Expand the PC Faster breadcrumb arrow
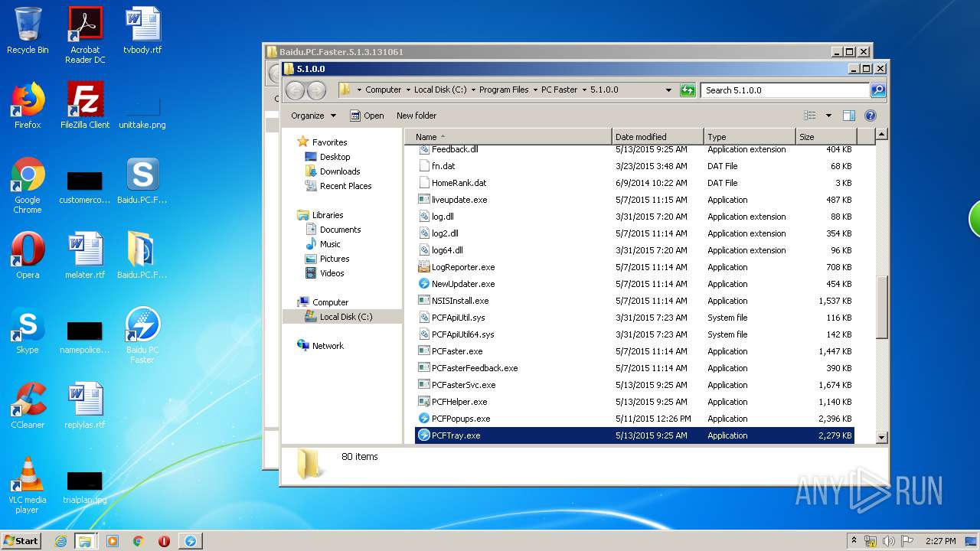980x551 pixels. (584, 90)
